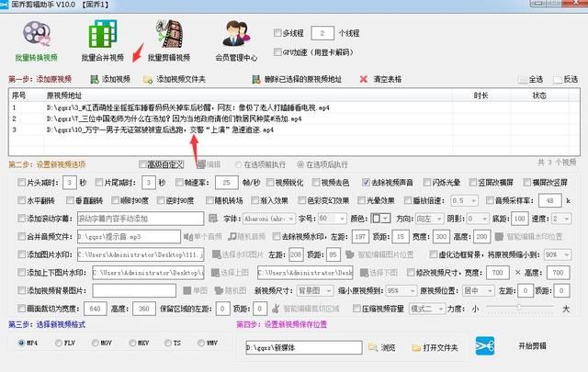Click 智能编辑图片位置 icon
The height and width of the screenshot is (372, 588).
coord(350,254)
